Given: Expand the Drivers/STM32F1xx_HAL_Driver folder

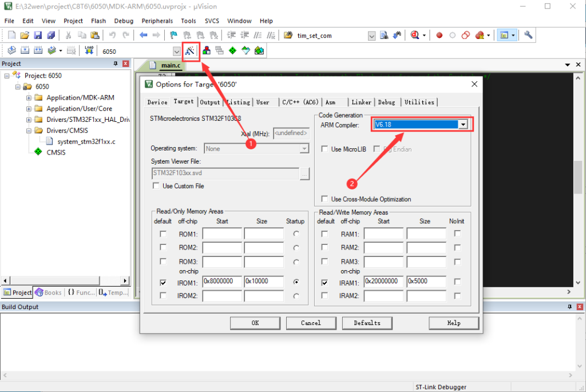Looking at the screenshot, I should tap(29, 120).
